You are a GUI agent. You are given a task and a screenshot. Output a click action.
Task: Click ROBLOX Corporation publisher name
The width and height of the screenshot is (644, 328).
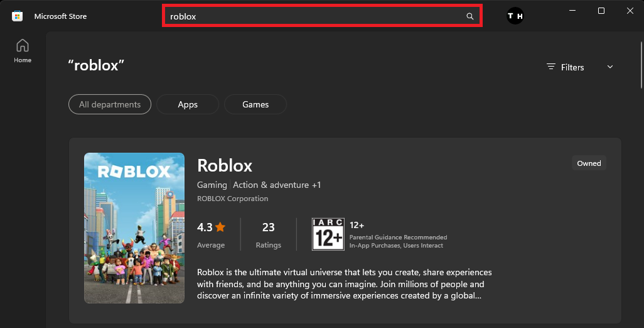[x=232, y=199]
